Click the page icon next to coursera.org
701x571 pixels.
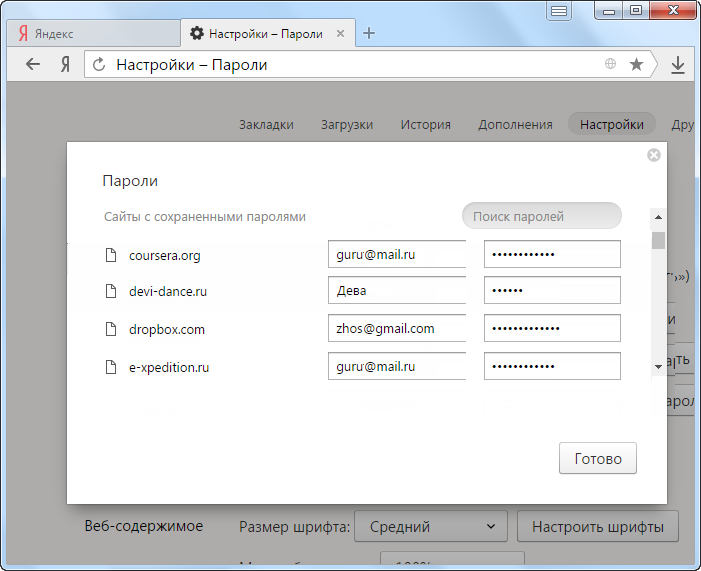[x=110, y=255]
